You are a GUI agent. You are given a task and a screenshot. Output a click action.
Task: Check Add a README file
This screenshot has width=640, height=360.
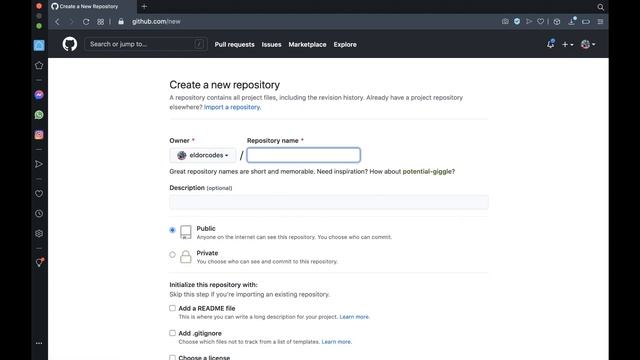[172, 308]
